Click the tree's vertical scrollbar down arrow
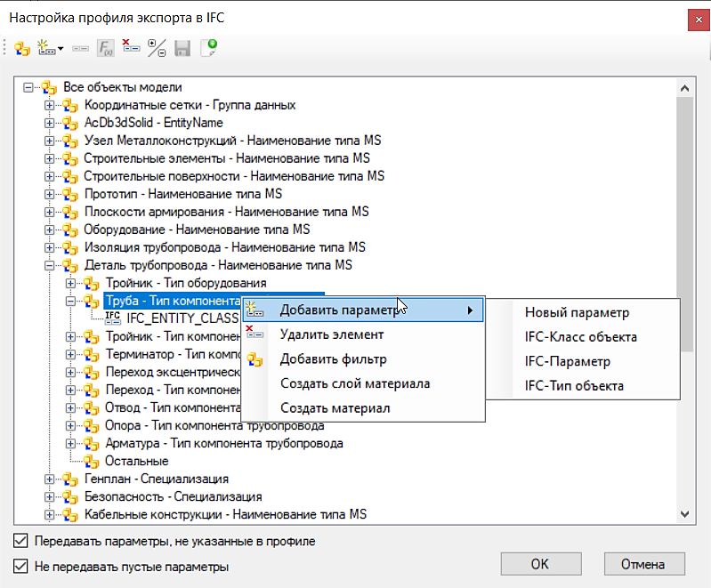 coord(685,513)
